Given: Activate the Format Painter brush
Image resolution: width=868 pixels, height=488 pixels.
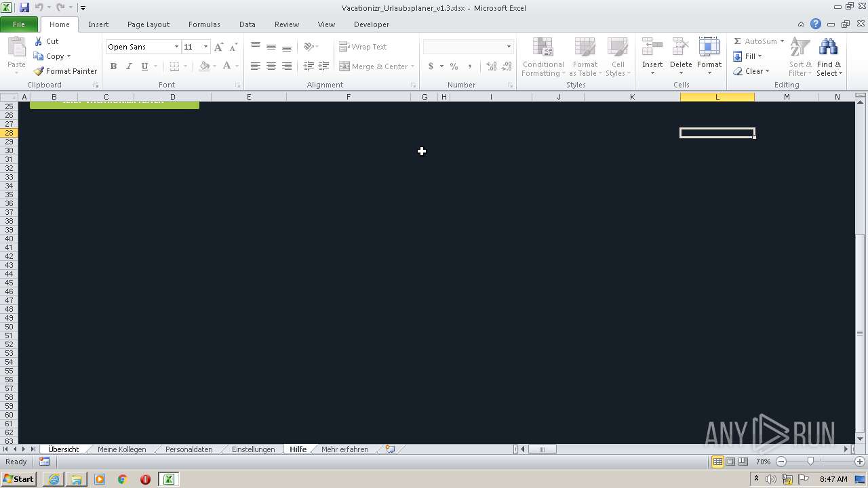Looking at the screenshot, I should pyautogui.click(x=66, y=71).
